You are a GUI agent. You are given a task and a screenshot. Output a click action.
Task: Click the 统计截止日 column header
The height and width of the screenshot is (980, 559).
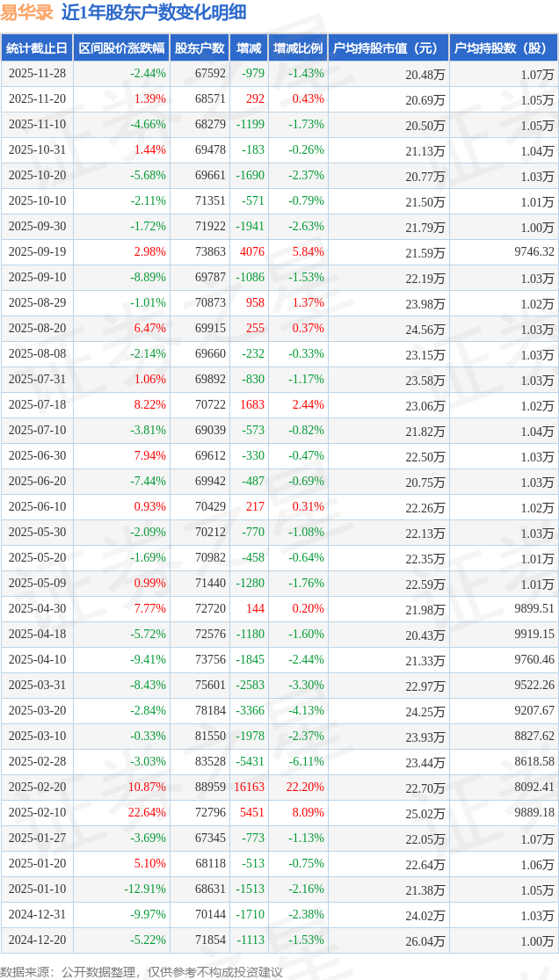click(36, 48)
